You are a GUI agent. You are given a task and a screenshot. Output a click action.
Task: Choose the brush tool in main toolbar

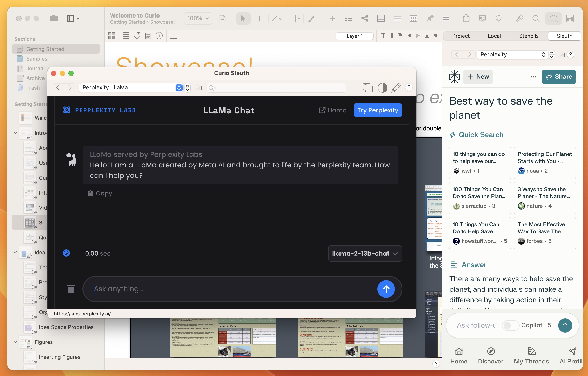click(311, 18)
